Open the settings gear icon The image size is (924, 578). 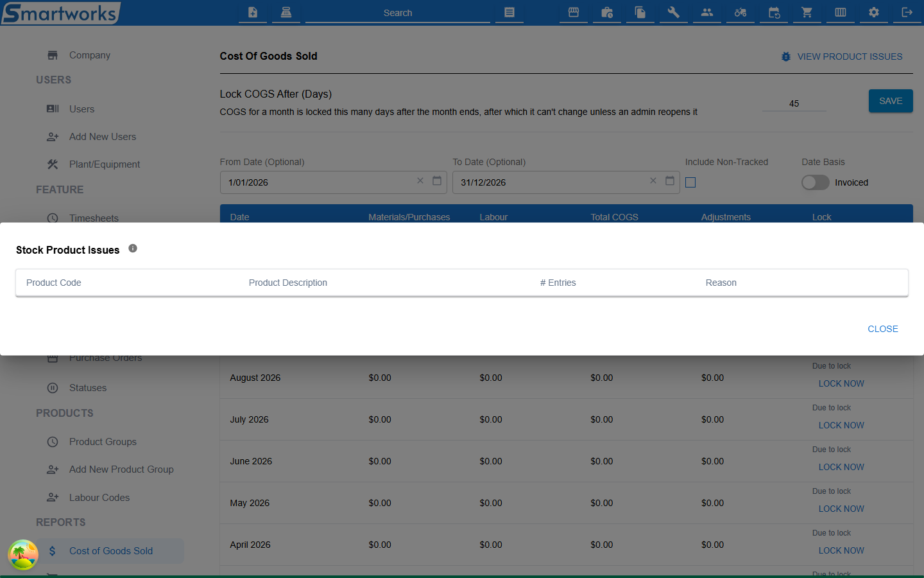874,12
